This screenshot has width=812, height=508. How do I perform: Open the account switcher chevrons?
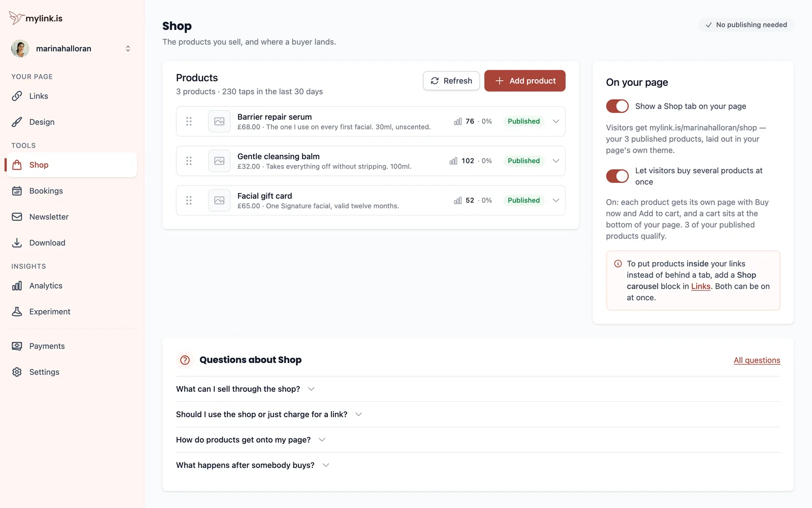[128, 49]
